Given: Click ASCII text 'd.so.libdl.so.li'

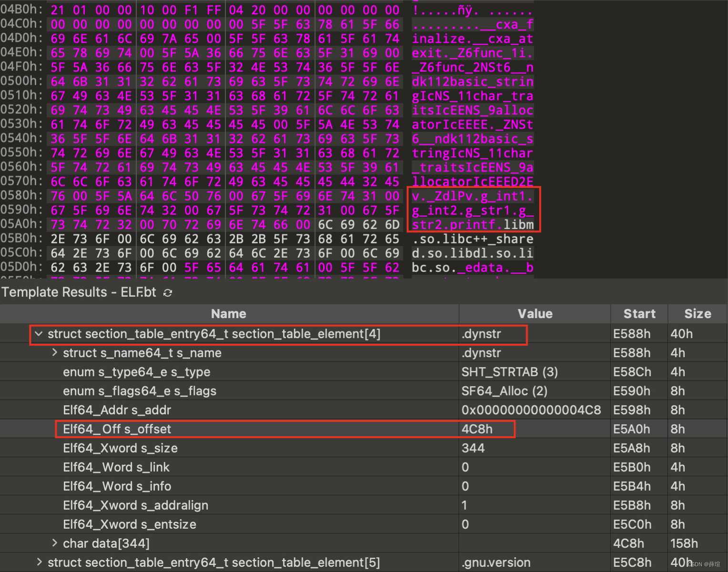Looking at the screenshot, I should [473, 253].
